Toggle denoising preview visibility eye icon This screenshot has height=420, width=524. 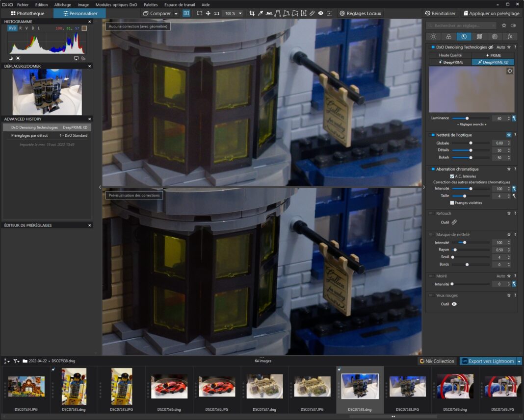click(491, 47)
